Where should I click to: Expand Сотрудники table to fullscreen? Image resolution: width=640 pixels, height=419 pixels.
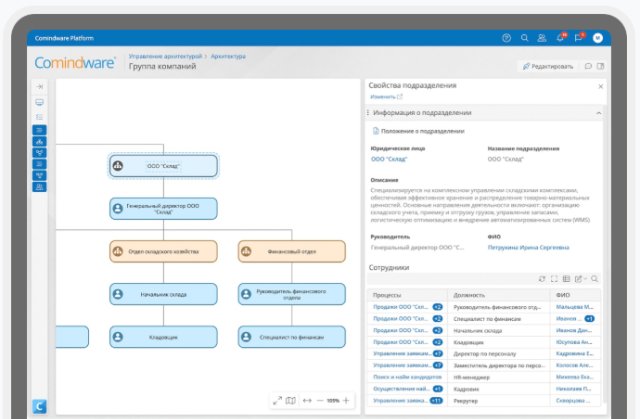point(554,279)
